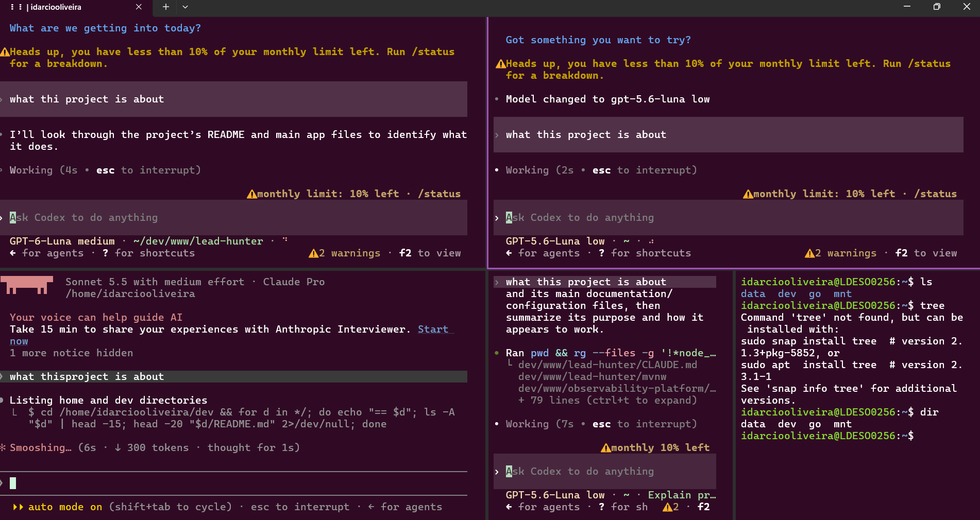Click warning icon beside '2' in bottom-middle status line
Viewport: 980px width, 520px height.
[x=667, y=507]
